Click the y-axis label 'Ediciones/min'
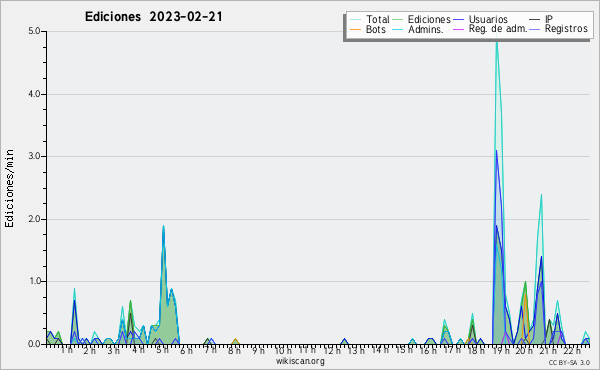Image resolution: width=600 pixels, height=370 pixels. pos(9,188)
